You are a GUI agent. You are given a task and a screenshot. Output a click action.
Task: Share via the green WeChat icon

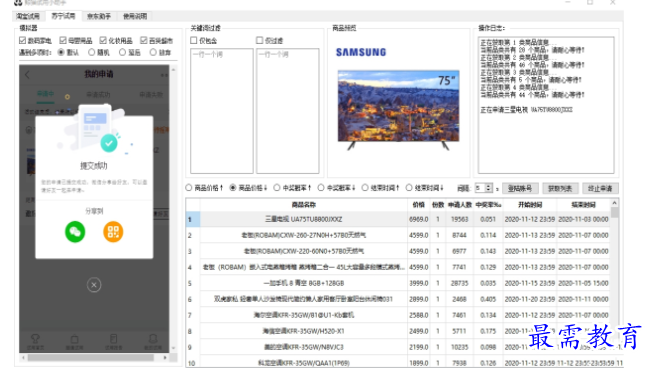[75, 232]
